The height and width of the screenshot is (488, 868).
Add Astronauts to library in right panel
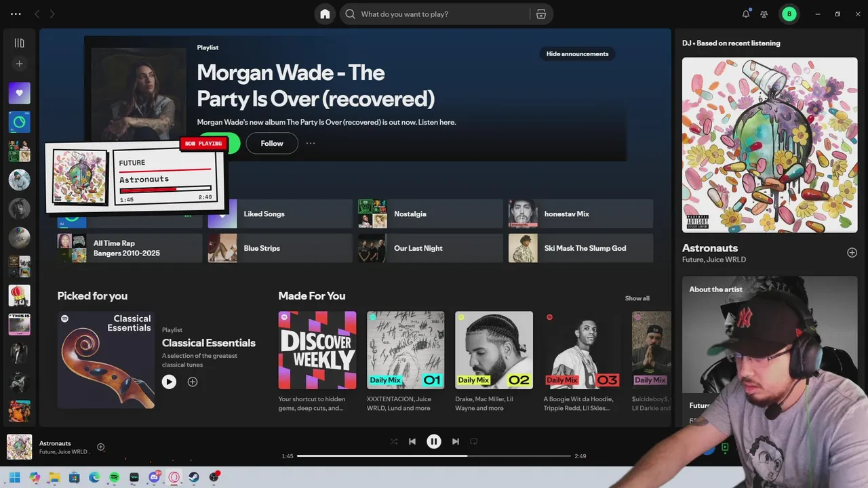[852, 253]
